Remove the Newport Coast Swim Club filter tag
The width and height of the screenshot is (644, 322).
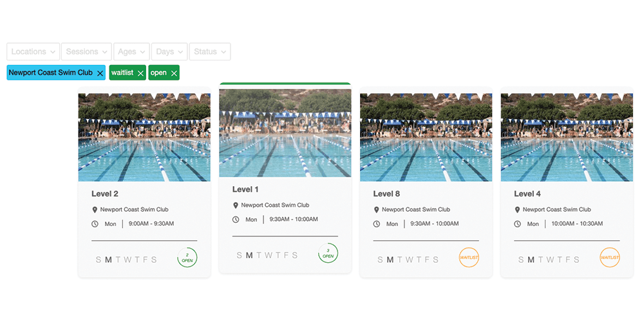click(x=100, y=73)
